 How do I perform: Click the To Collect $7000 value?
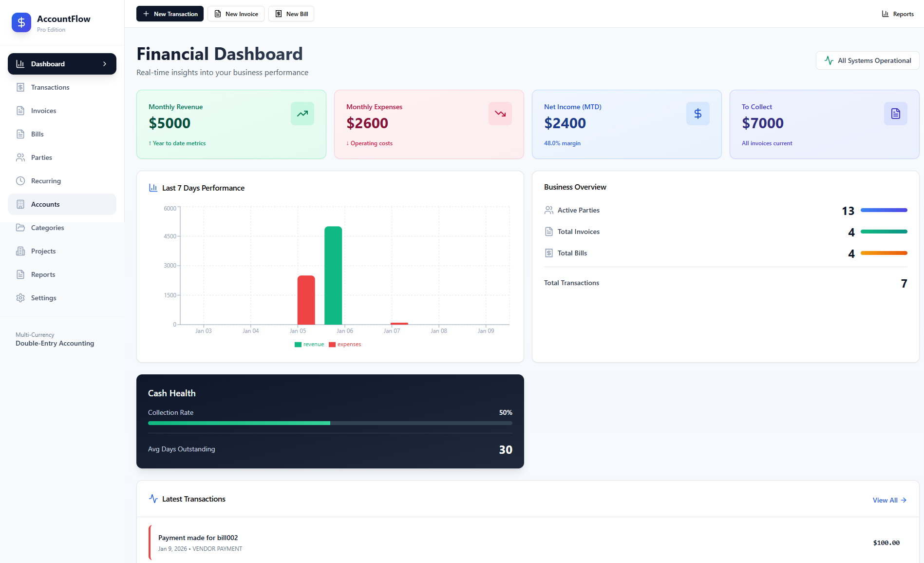tap(763, 123)
